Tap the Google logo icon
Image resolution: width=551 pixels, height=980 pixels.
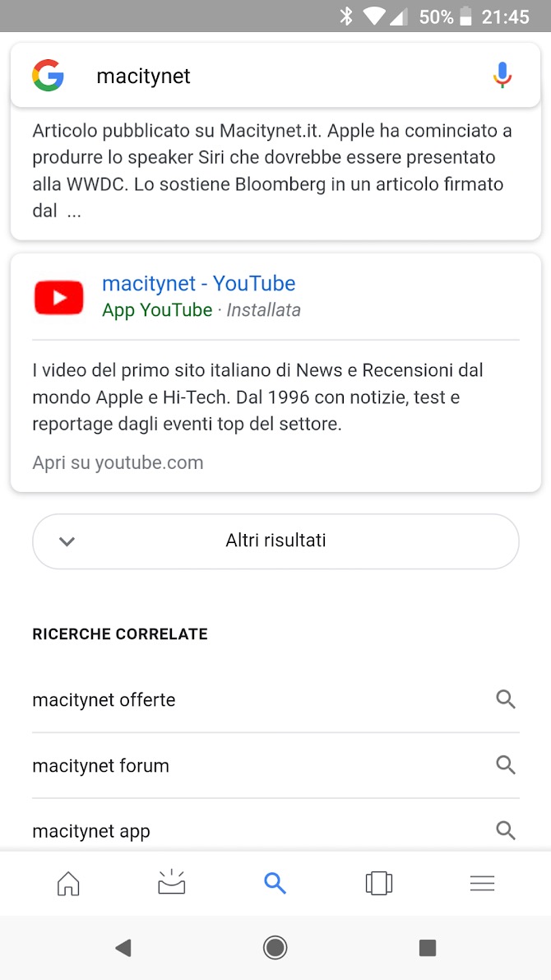pos(49,76)
